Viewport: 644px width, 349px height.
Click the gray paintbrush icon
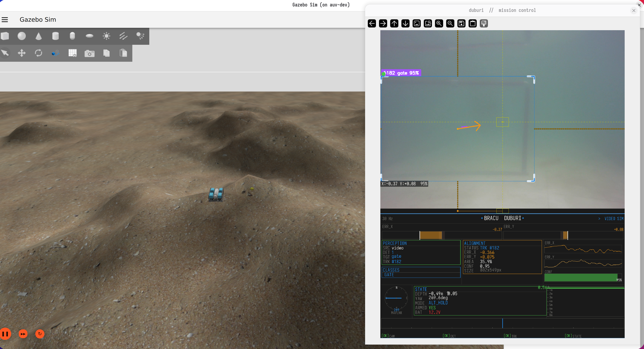click(484, 23)
